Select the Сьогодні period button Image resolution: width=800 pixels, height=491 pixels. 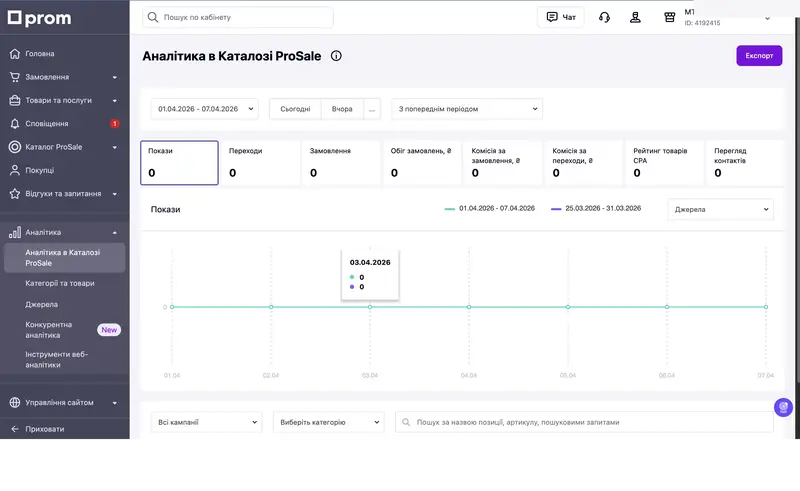295,108
